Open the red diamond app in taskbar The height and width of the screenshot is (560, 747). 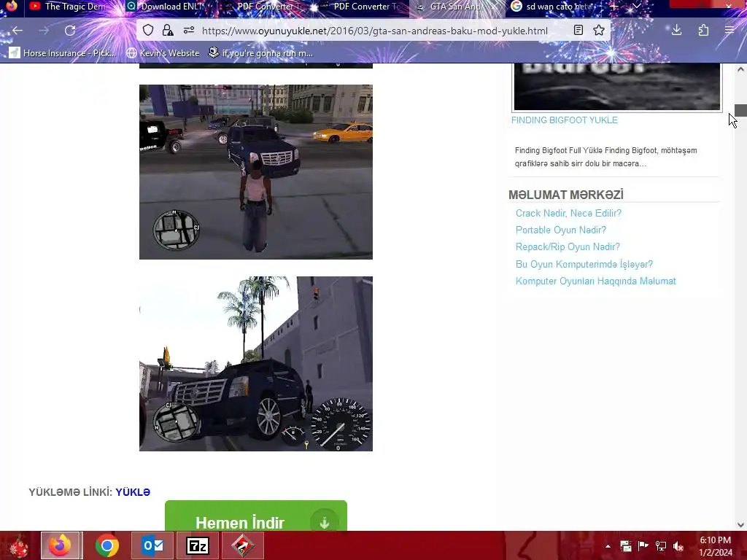coord(244,545)
